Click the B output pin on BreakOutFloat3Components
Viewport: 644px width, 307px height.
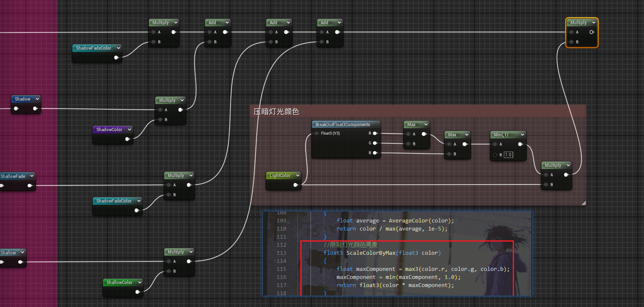(x=375, y=153)
